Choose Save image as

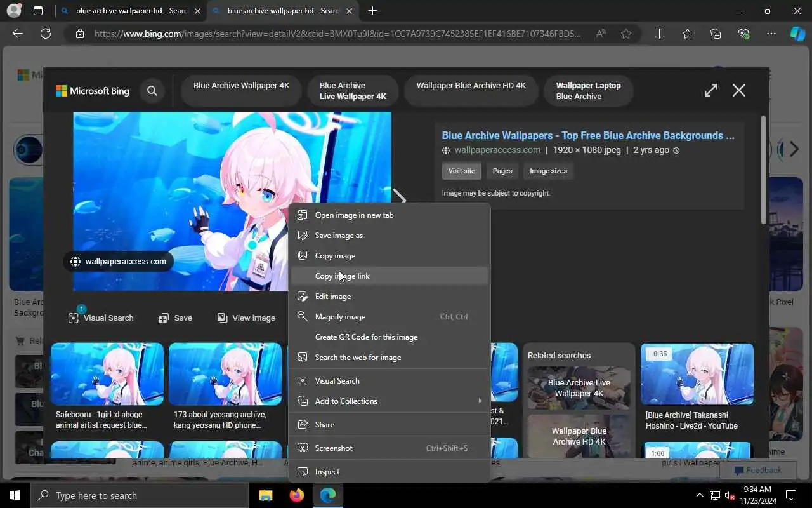pyautogui.click(x=390, y=236)
